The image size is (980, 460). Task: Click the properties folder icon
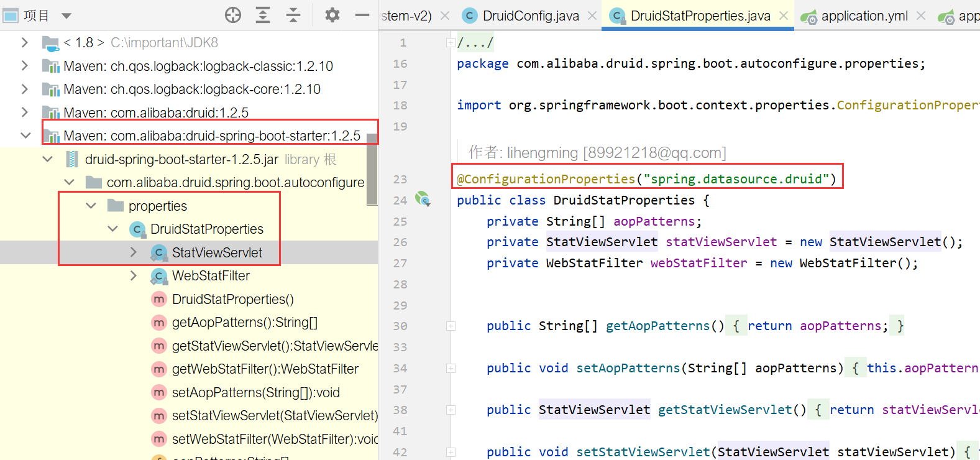[116, 205]
